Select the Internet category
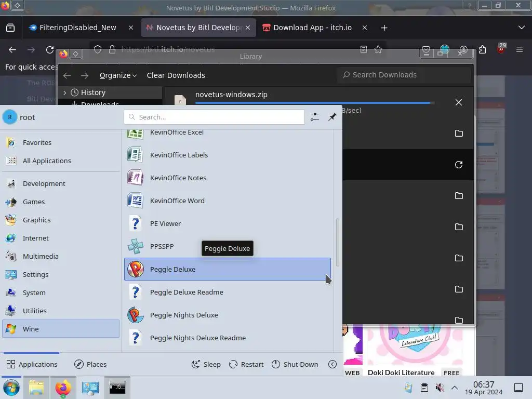This screenshot has width=532, height=399. pos(61,238)
